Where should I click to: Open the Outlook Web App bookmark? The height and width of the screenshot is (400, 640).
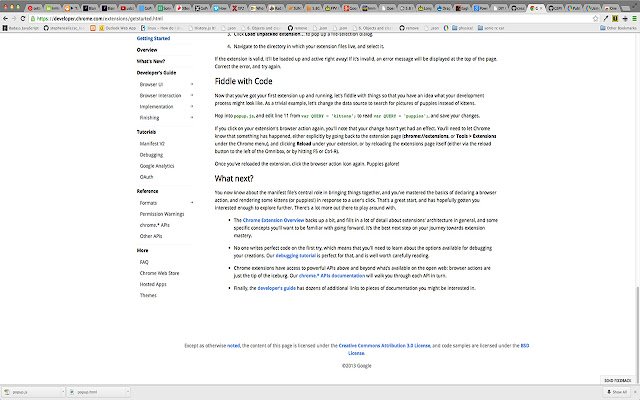click(x=118, y=28)
